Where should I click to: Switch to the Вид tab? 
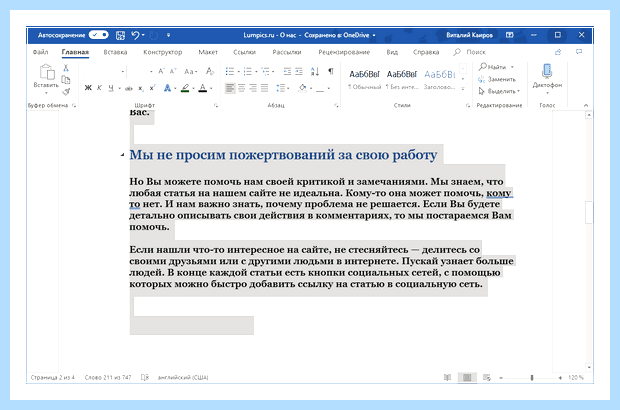pyautogui.click(x=392, y=52)
